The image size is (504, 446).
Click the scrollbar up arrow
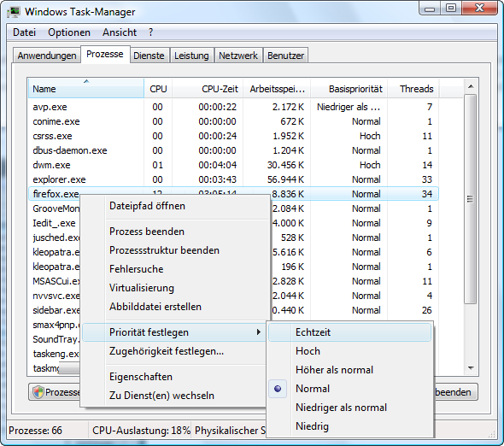click(x=471, y=86)
